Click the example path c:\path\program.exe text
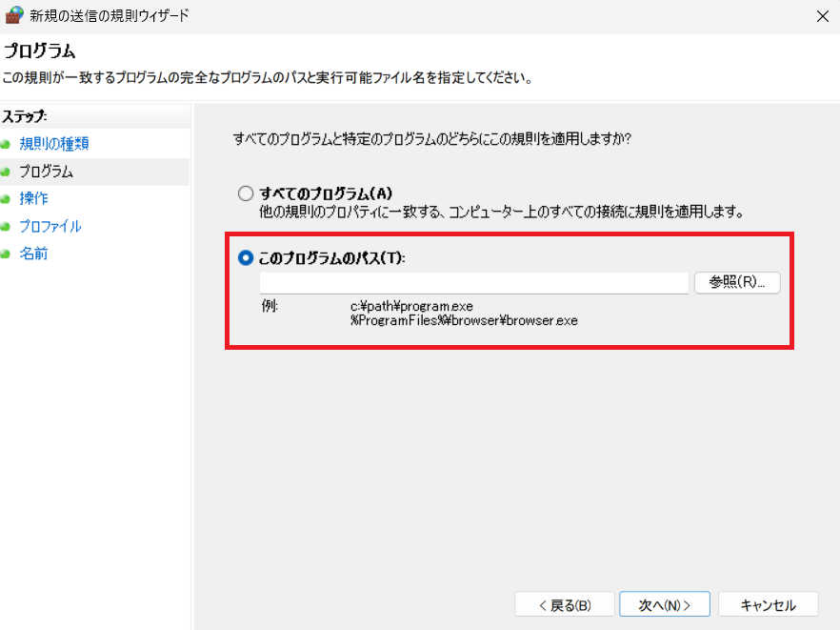The width and height of the screenshot is (840, 630). coord(411,306)
